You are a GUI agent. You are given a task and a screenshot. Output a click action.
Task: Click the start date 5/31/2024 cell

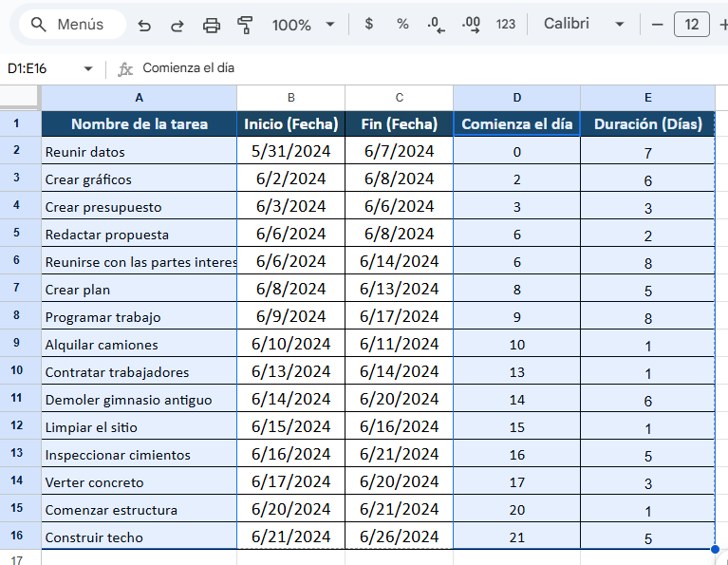click(x=290, y=151)
